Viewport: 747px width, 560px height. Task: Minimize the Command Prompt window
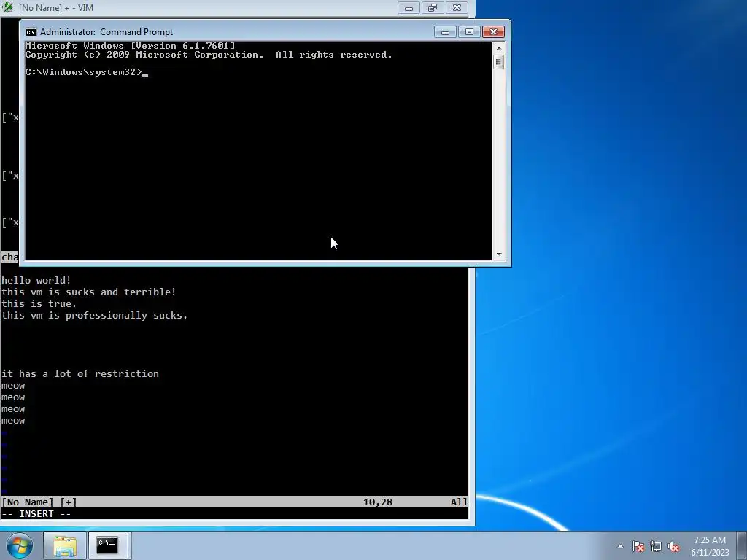click(445, 32)
